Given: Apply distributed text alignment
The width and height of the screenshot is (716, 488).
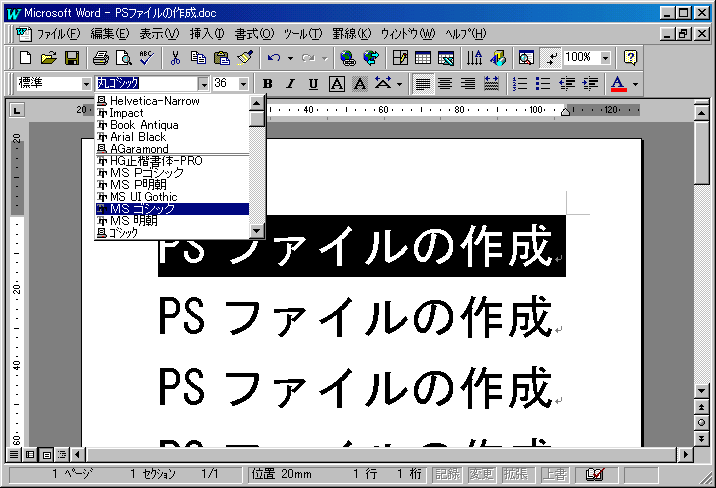Looking at the screenshot, I should pyautogui.click(x=491, y=84).
